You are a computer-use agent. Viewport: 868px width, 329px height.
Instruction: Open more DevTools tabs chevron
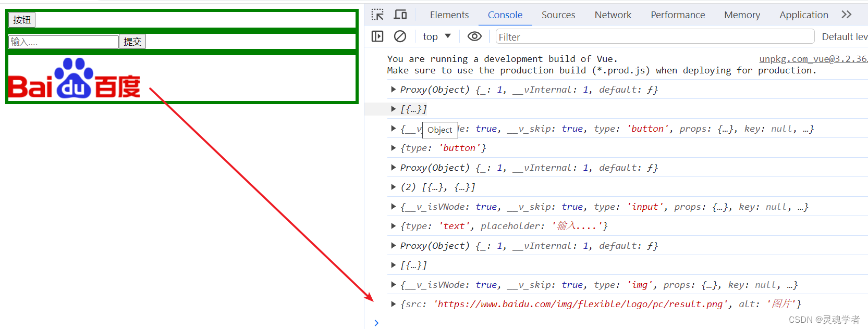847,15
